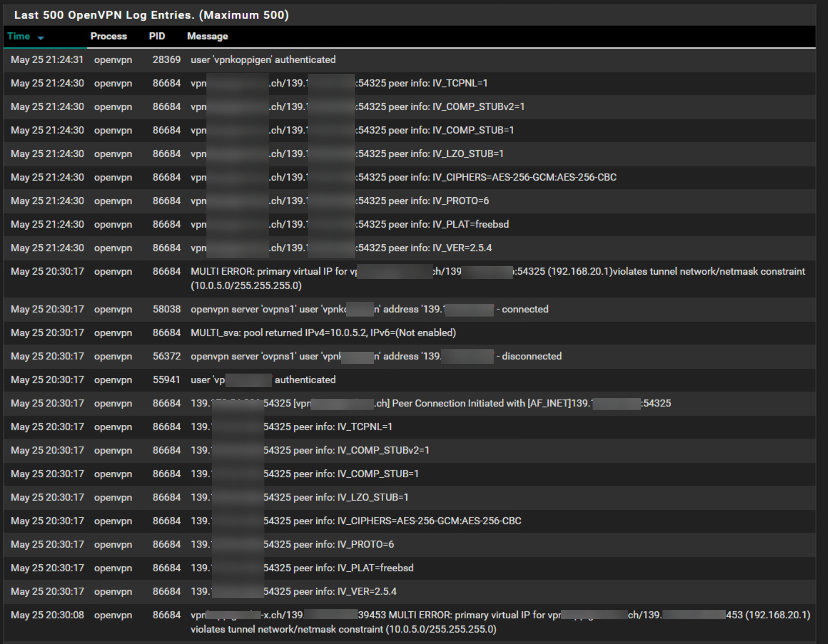Select the 21:24:30 message ending IV_TCPNL=1
The height and width of the screenshot is (644, 828).
point(339,83)
